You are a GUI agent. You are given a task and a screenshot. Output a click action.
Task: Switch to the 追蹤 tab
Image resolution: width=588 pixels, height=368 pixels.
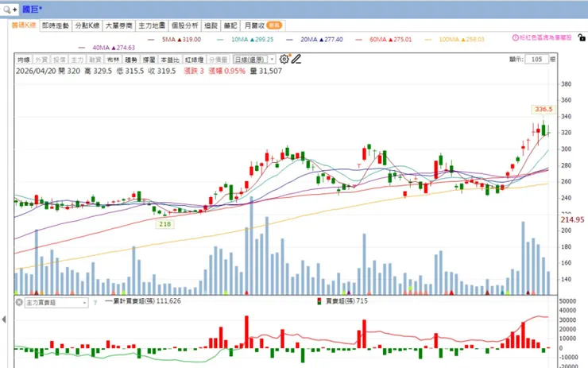(211, 25)
